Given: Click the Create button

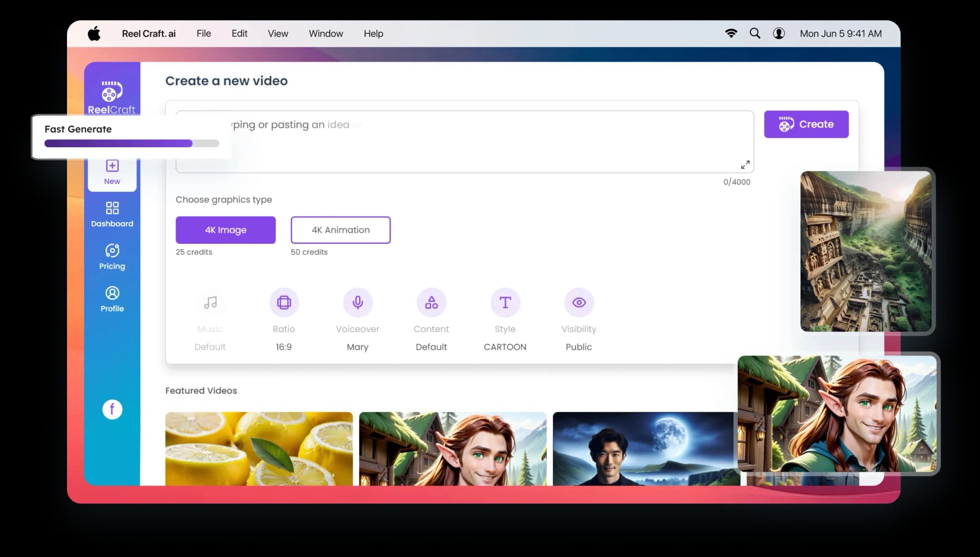Looking at the screenshot, I should 806,124.
